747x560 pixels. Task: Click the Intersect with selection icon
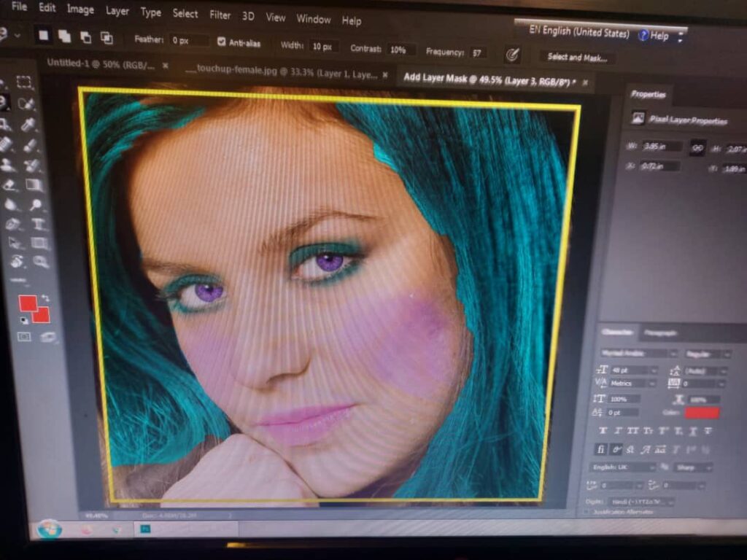(x=107, y=38)
